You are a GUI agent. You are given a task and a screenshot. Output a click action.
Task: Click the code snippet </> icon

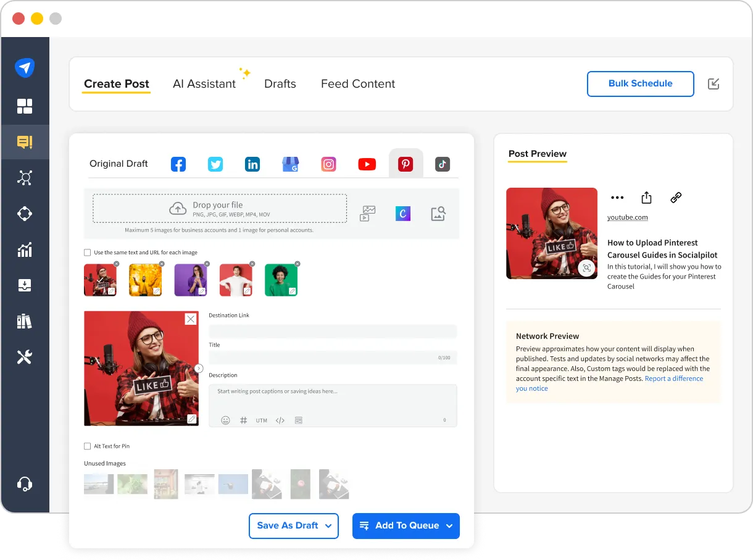click(x=280, y=420)
